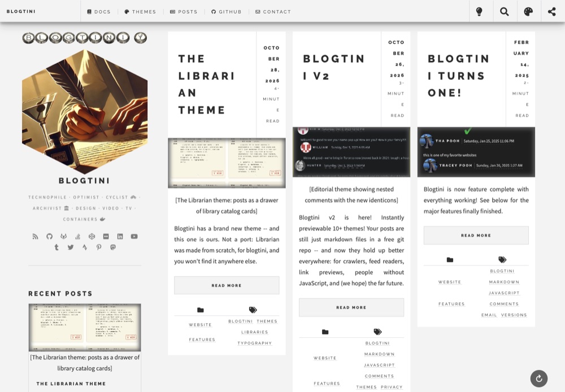Click the circular arrow button at bottom right
This screenshot has height=392, width=565.
(x=538, y=378)
